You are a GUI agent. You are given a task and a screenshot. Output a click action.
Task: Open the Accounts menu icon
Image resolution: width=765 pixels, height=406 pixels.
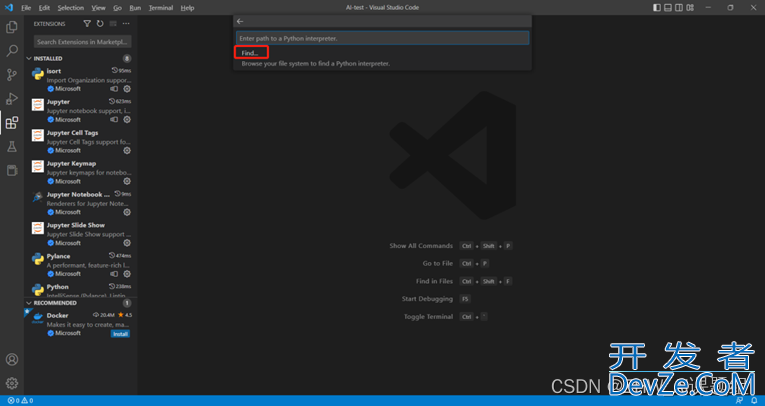click(x=12, y=360)
